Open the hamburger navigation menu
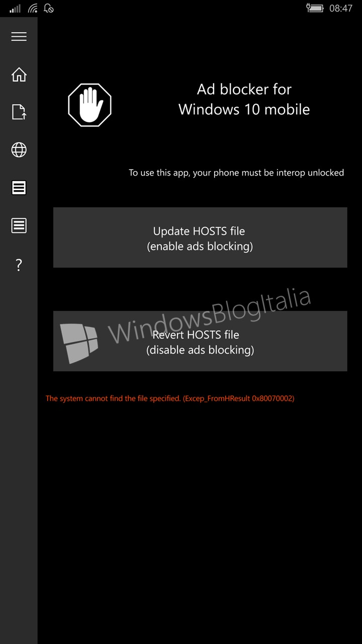Screen dimensions: 362x644 coord(19,37)
